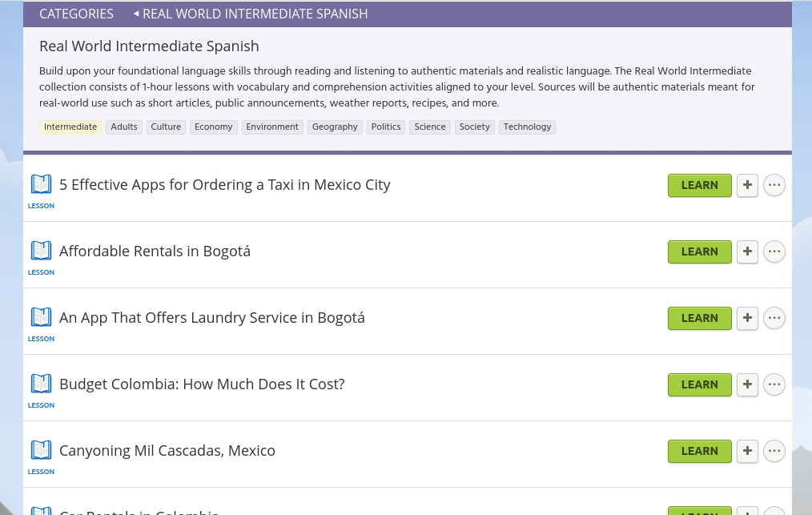Open the Canyoning Mil Cascadas, Mexico lesson title

(167, 451)
